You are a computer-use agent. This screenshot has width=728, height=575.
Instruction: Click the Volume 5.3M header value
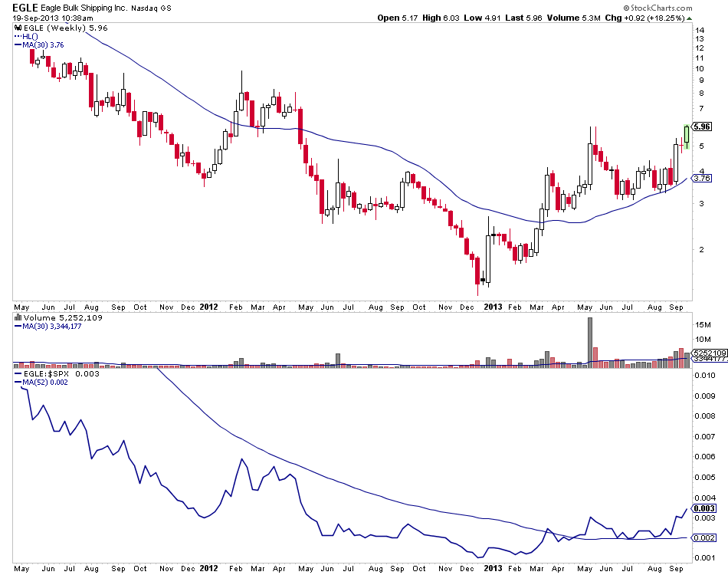pos(573,18)
